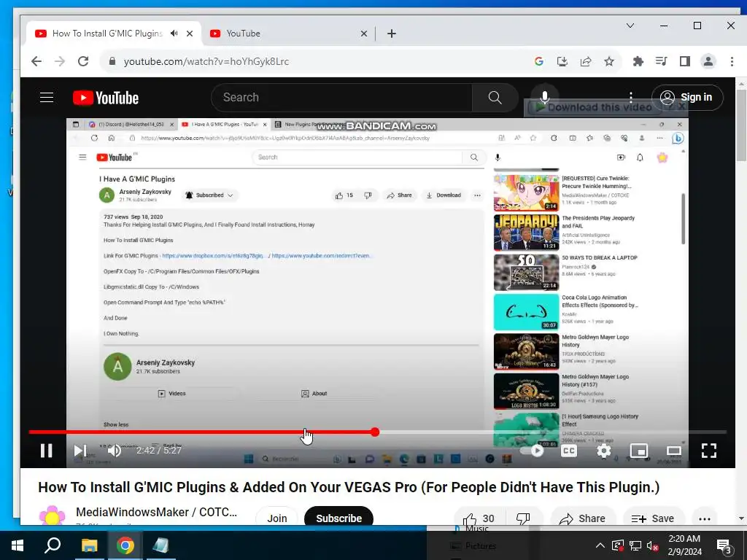Bookmark this tab star
Viewport: 747px width, 560px height.
[x=609, y=61]
